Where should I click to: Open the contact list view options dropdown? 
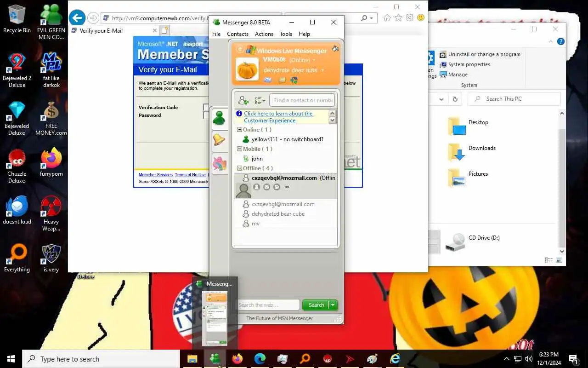click(x=260, y=100)
